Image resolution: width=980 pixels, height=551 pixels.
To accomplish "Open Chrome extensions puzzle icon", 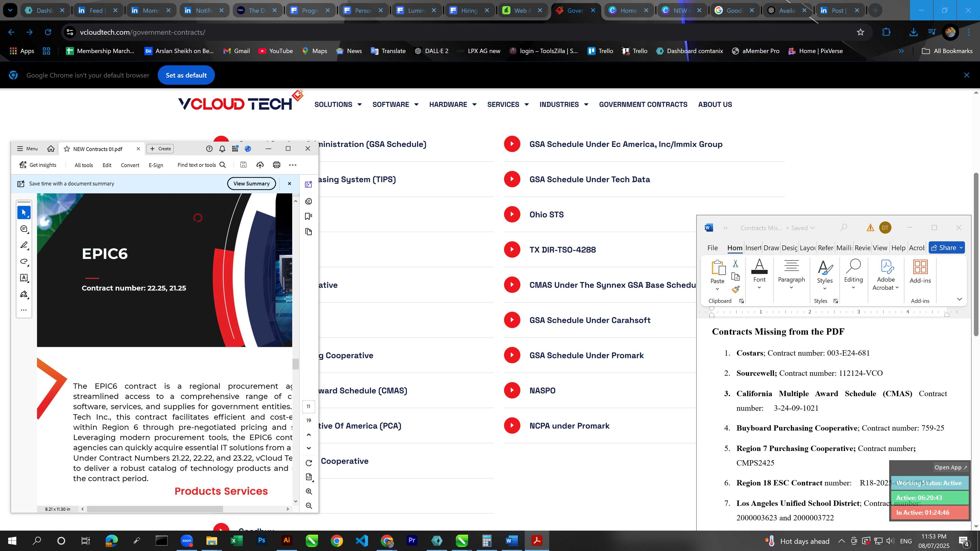I will 886,32.
